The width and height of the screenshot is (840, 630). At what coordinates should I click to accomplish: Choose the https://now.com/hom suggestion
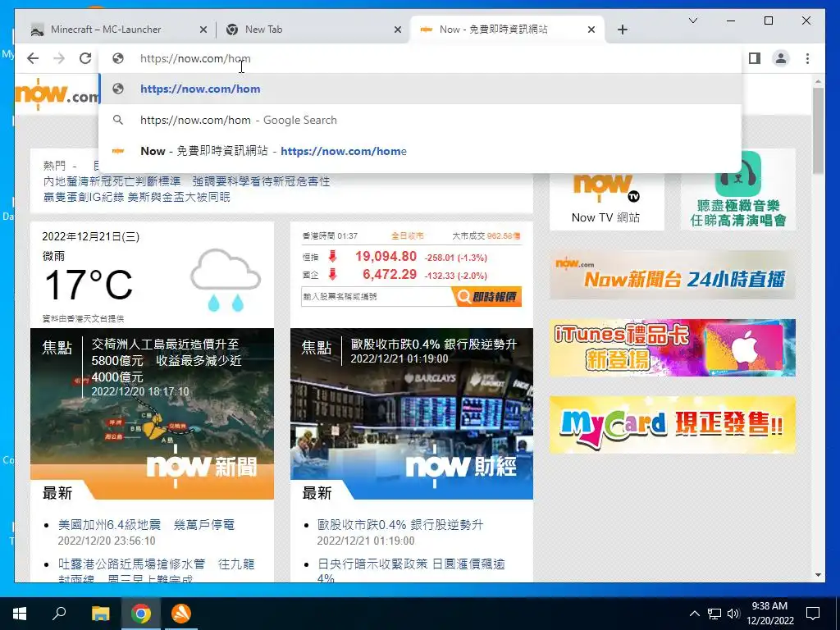(x=421, y=89)
